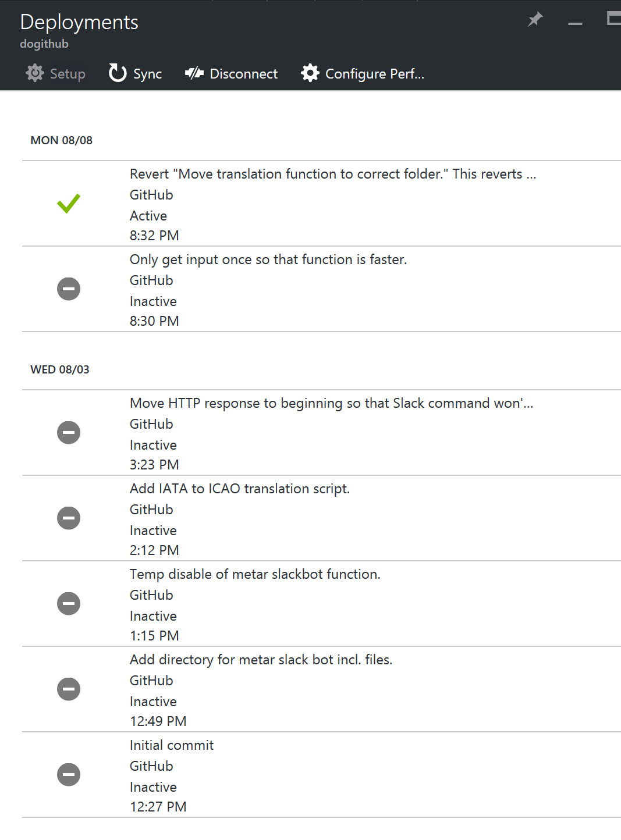Select the Sync toolbar command
Screen dimensions: 621x840
click(x=135, y=73)
